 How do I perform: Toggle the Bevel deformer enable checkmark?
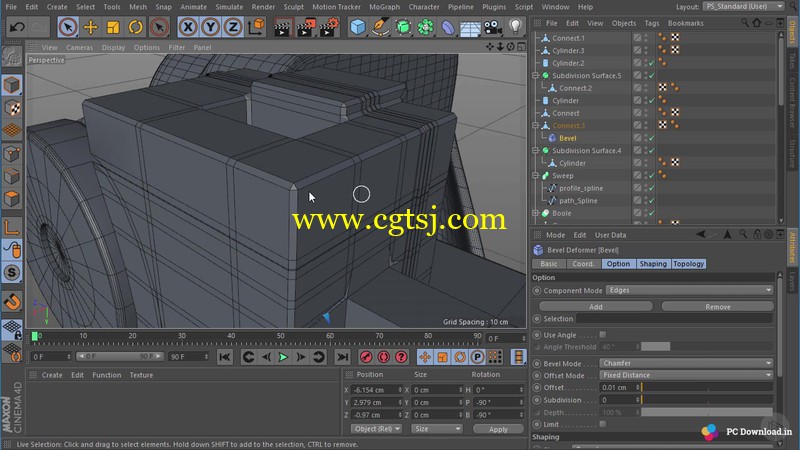pos(652,138)
